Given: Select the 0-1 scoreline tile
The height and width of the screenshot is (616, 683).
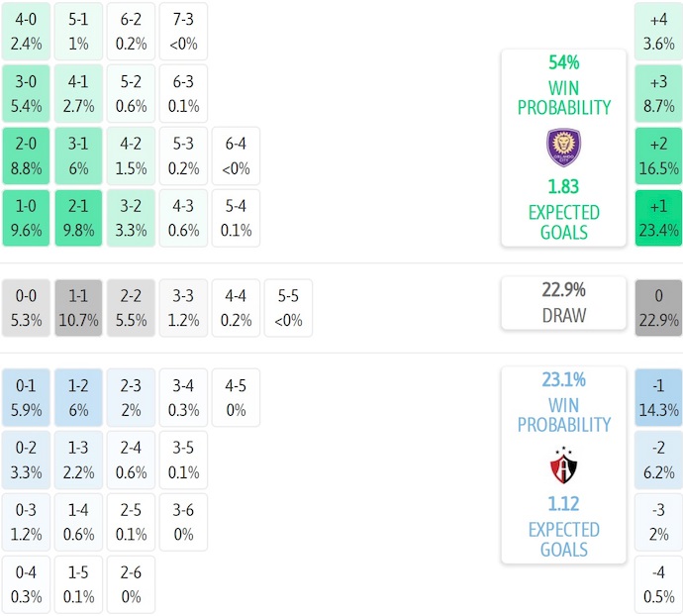Looking at the screenshot, I should point(26,397).
